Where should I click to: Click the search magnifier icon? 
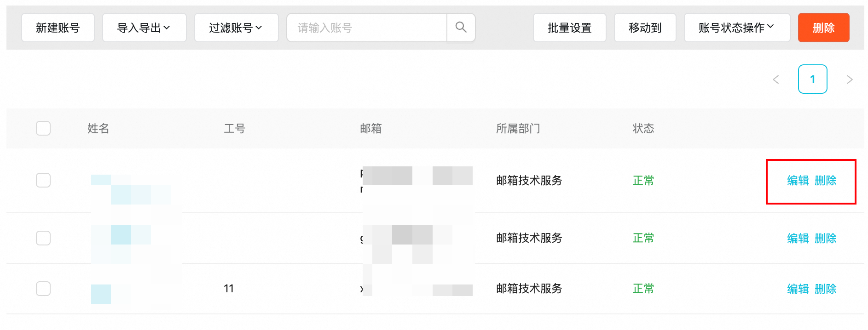461,28
